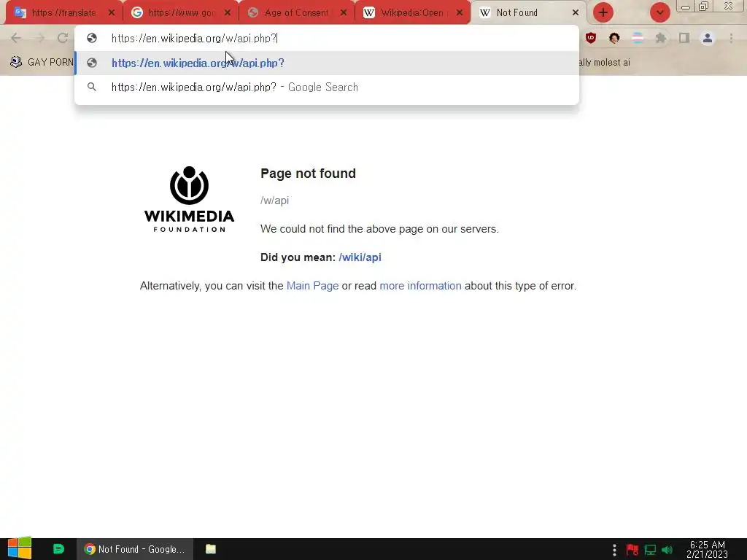747x560 pixels.
Task: Click the /w/api path text
Action: point(274,201)
